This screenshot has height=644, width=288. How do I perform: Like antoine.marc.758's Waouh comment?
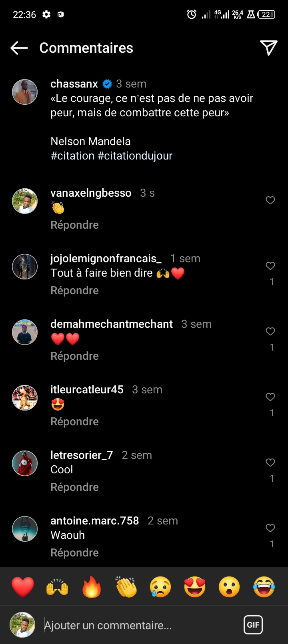click(x=270, y=528)
